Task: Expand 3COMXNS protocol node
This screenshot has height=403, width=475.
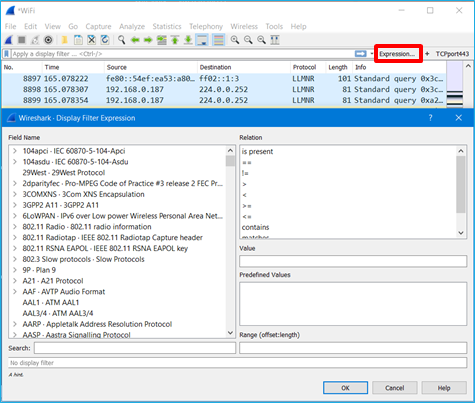Action: point(15,194)
